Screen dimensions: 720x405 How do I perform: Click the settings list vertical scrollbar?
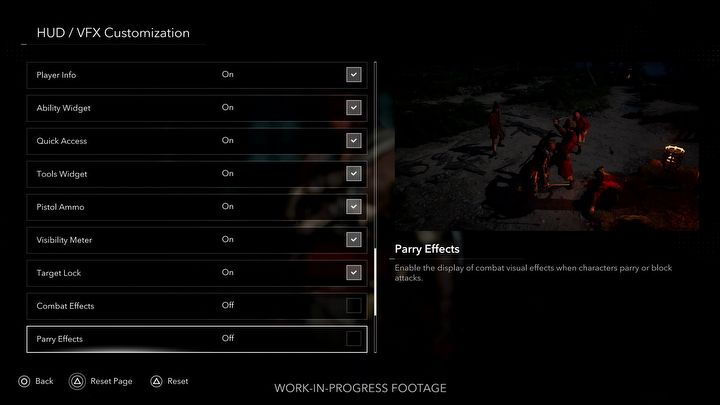375,207
